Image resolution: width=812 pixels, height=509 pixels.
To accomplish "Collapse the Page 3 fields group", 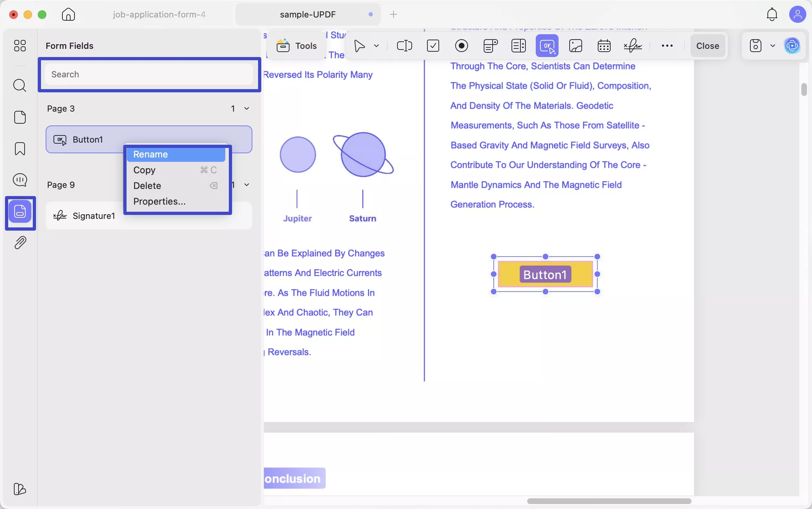I will [246, 108].
